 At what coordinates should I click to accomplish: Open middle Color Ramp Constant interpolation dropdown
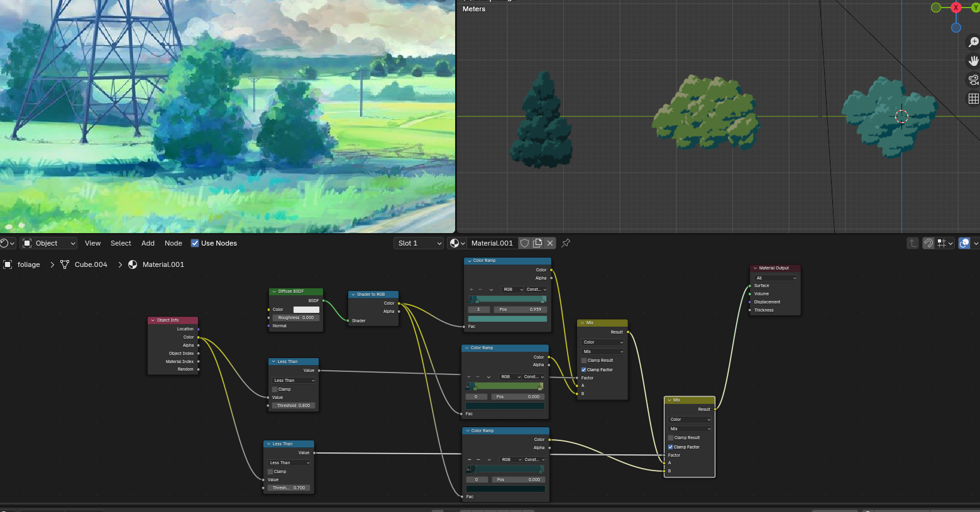pos(533,377)
